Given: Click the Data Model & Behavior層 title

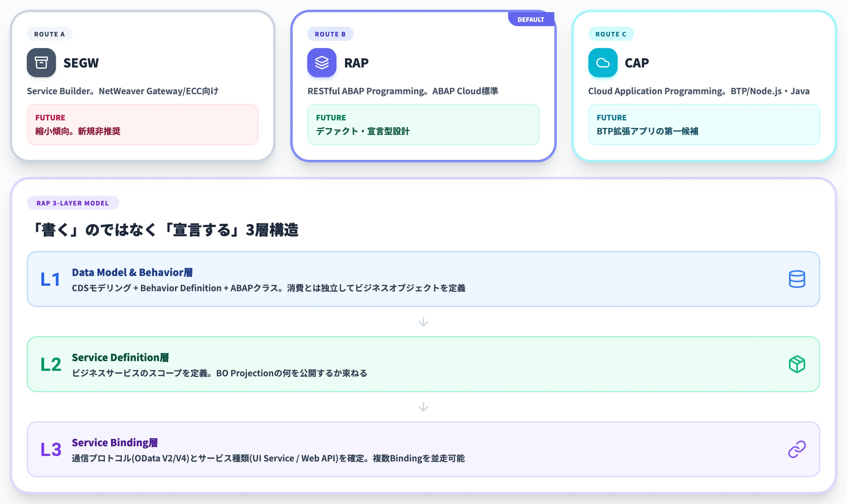Looking at the screenshot, I should point(132,272).
